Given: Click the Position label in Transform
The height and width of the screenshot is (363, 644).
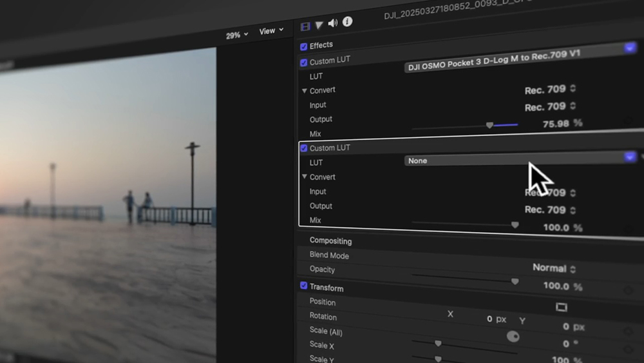Looking at the screenshot, I should tap(323, 302).
